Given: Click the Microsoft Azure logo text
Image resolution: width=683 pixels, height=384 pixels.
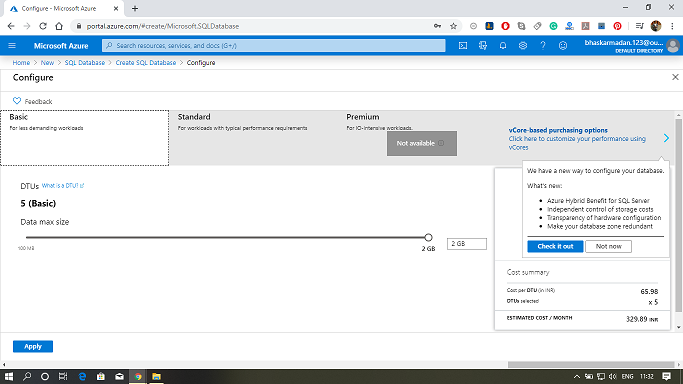Looking at the screenshot, I should pyautogui.click(x=61, y=46).
